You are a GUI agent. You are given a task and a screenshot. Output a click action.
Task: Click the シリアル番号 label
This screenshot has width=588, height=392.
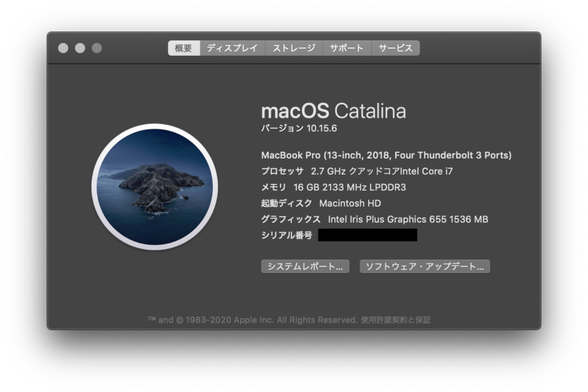(287, 236)
